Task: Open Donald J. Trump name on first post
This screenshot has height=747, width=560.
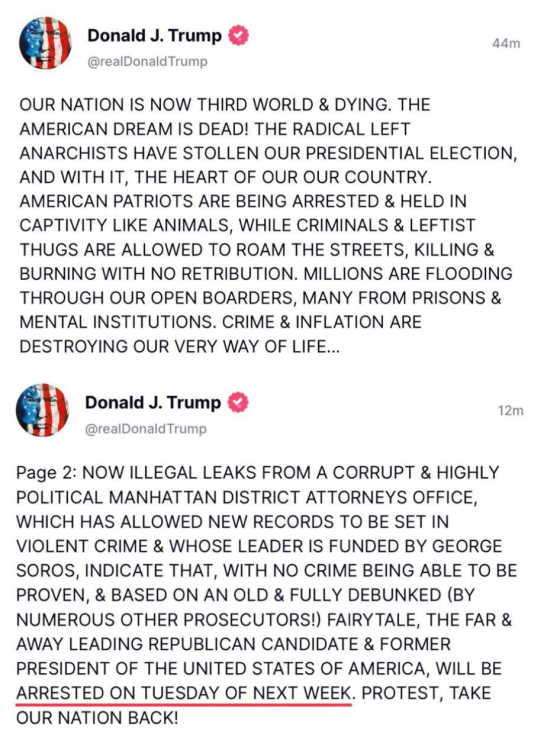Action: tap(154, 36)
